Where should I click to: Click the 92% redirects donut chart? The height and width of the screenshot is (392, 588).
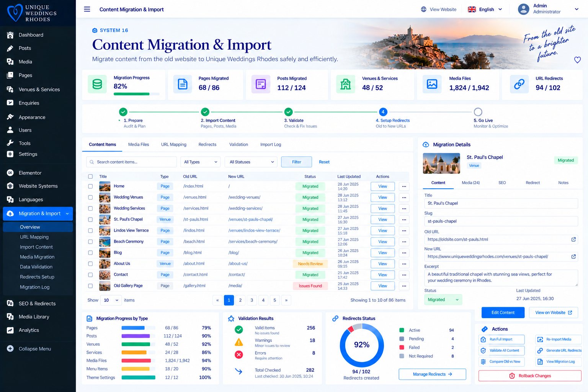coord(362,345)
